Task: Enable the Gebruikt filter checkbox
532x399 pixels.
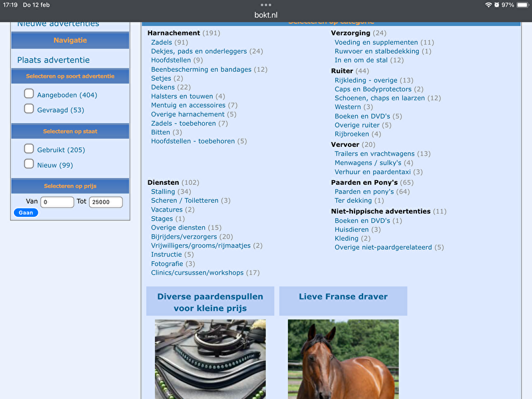Action: click(x=29, y=149)
